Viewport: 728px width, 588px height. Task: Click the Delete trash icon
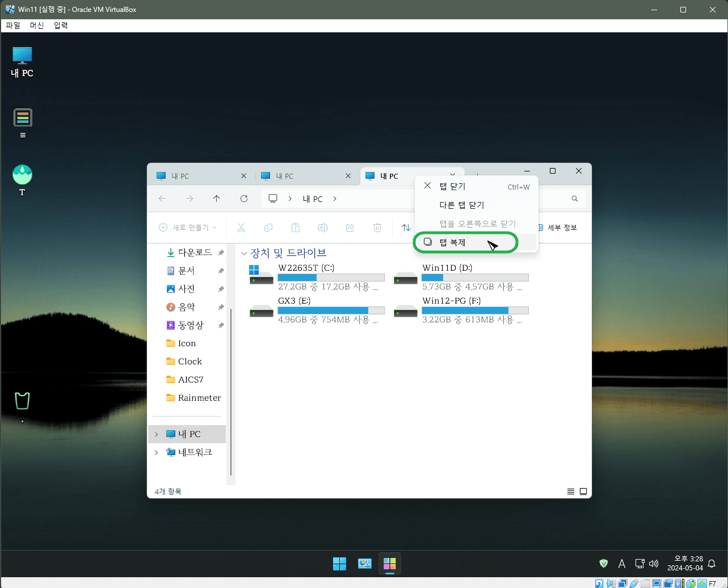[x=377, y=228]
